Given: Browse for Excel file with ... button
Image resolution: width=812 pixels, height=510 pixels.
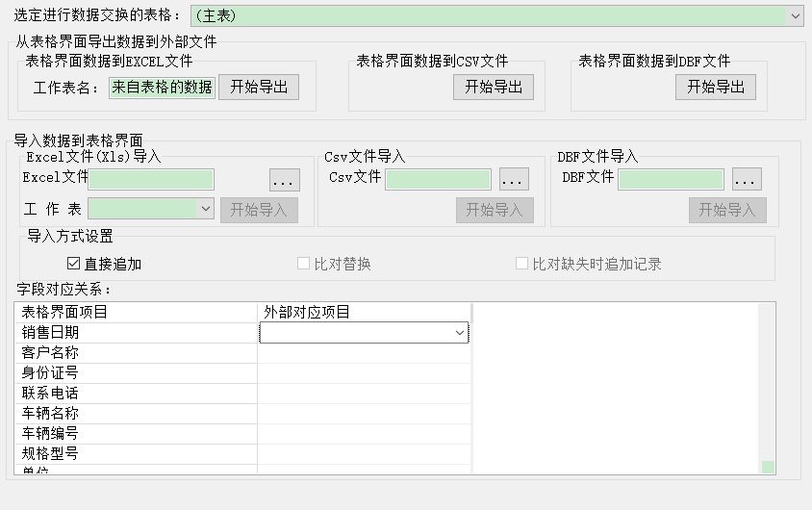Looking at the screenshot, I should click(285, 180).
